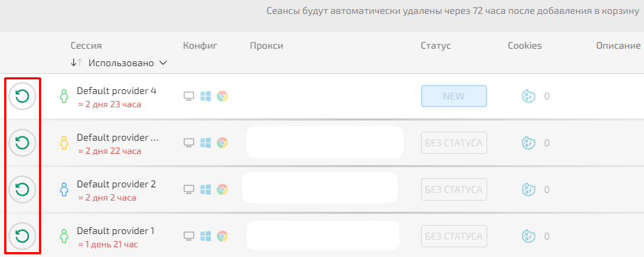Click the green person icon of Default provider 4
Image resolution: width=644 pixels, height=257 pixels.
(x=63, y=97)
